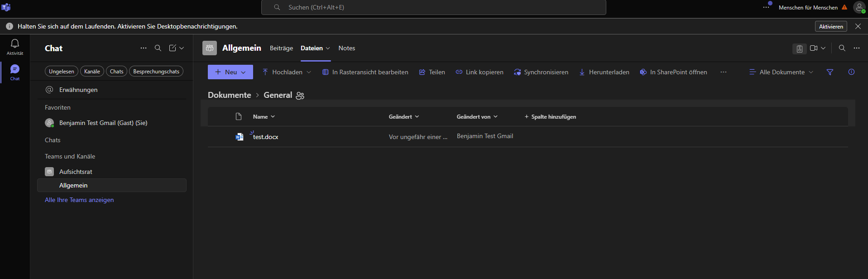Start a video meeting with camera icon

pyautogui.click(x=814, y=48)
